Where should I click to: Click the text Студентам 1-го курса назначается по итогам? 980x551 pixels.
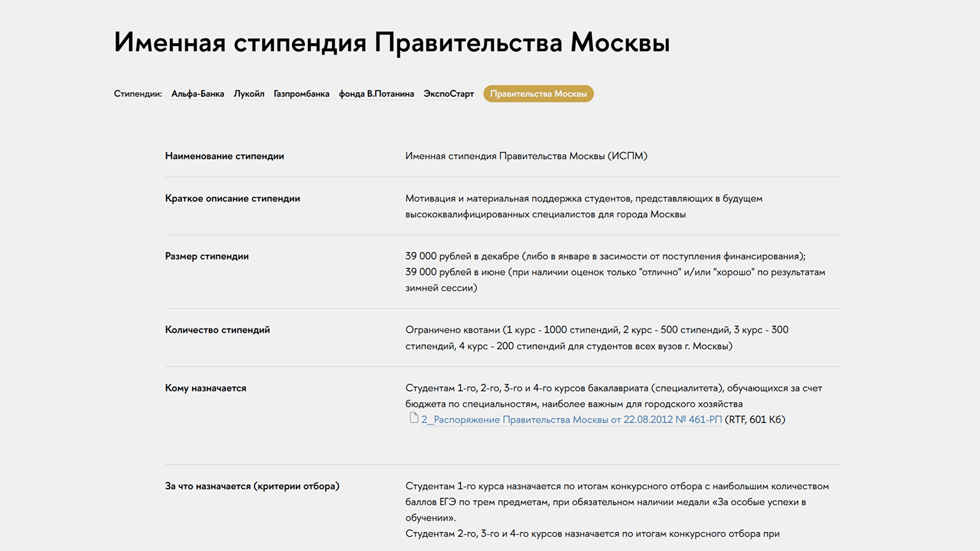[617, 502]
